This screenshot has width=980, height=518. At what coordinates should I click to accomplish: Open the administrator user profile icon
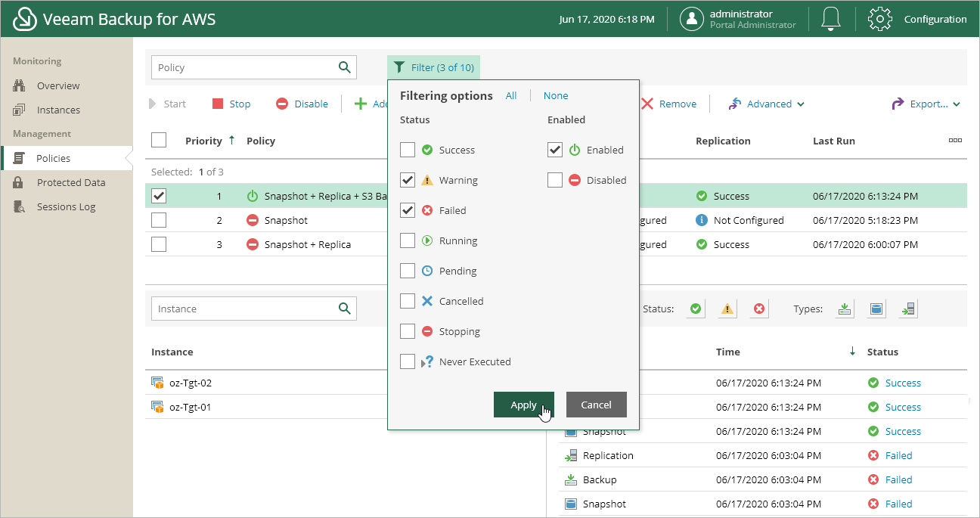tap(692, 19)
